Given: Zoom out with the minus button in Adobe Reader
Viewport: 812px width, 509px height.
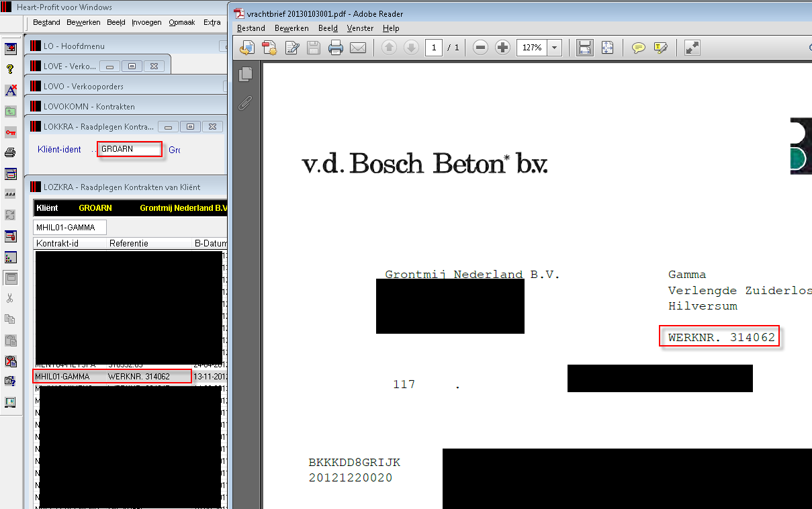Looking at the screenshot, I should click(480, 48).
